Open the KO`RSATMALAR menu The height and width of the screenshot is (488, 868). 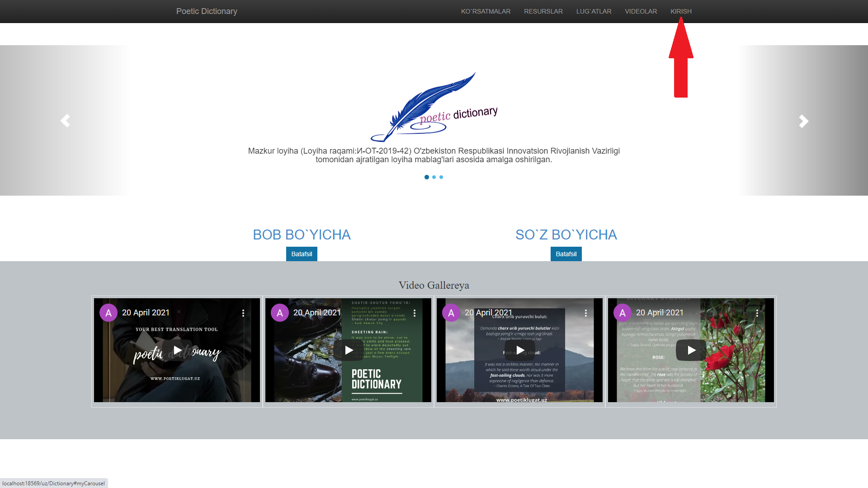[x=486, y=11]
